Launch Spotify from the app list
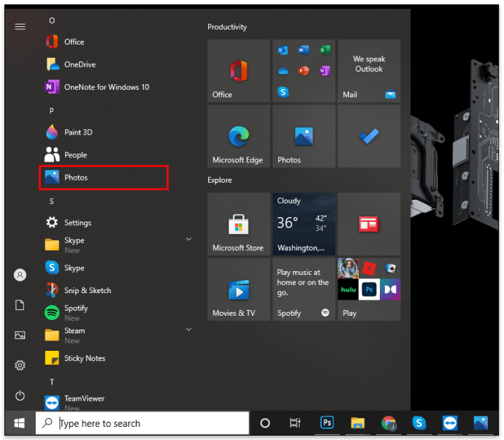The height and width of the screenshot is (440, 504). point(118,313)
